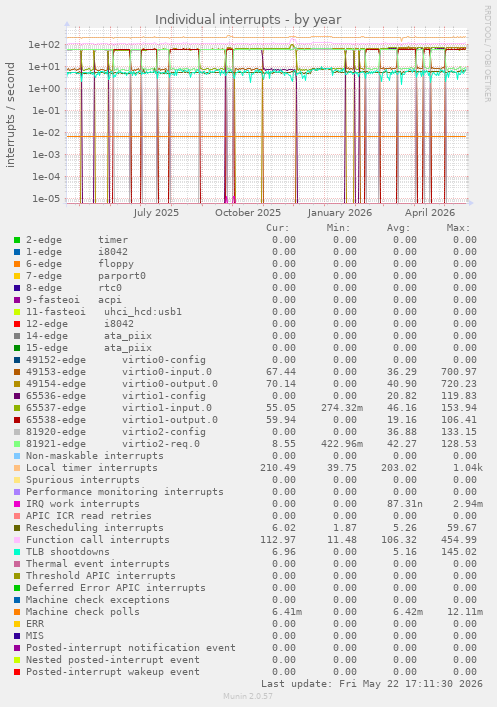Click the October 2025 x-axis label
Viewport: 497px width, 707px height.
point(248,212)
